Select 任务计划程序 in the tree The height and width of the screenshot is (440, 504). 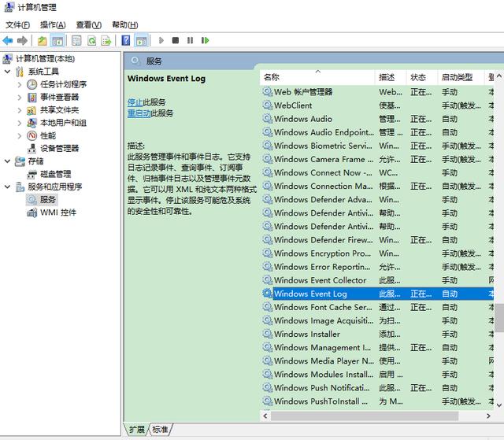pyautogui.click(x=63, y=84)
